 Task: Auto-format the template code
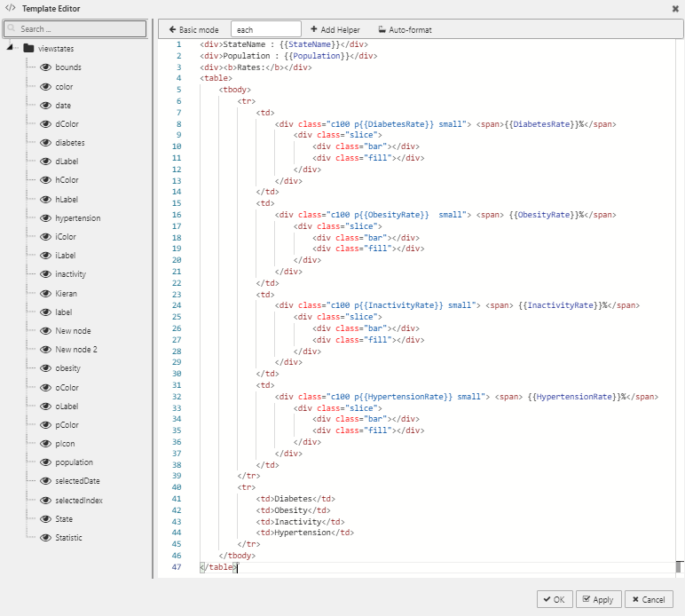click(x=405, y=30)
